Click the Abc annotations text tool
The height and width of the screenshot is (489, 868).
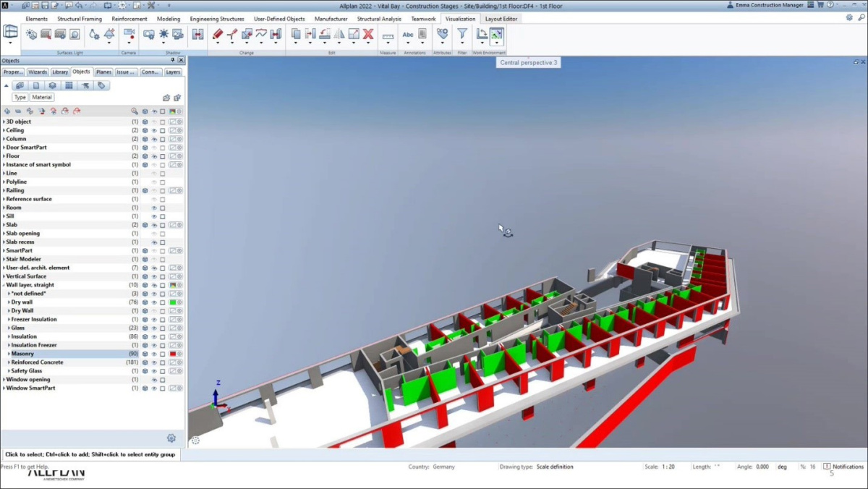tap(408, 34)
